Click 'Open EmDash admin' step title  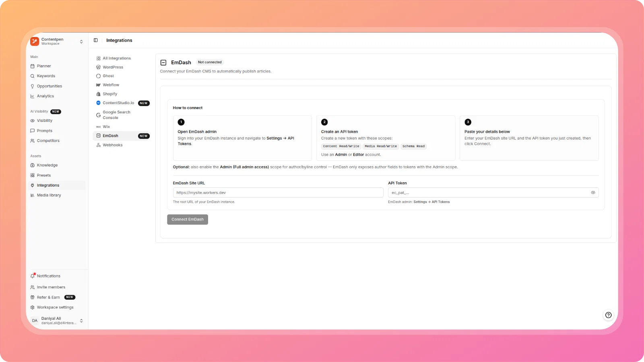point(197,132)
